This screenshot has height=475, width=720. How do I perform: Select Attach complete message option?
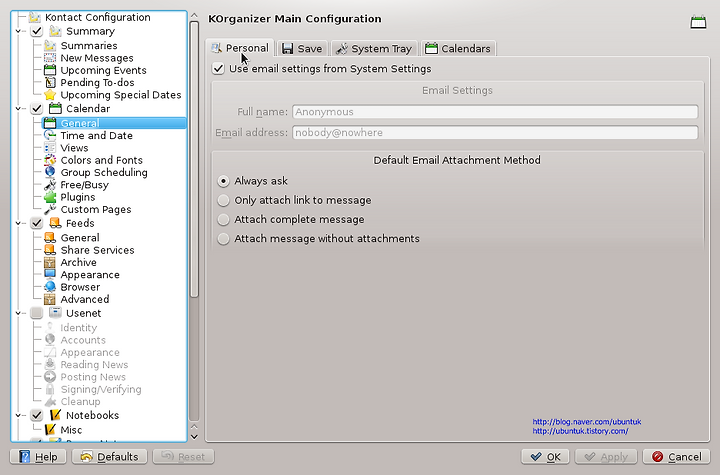tap(223, 220)
